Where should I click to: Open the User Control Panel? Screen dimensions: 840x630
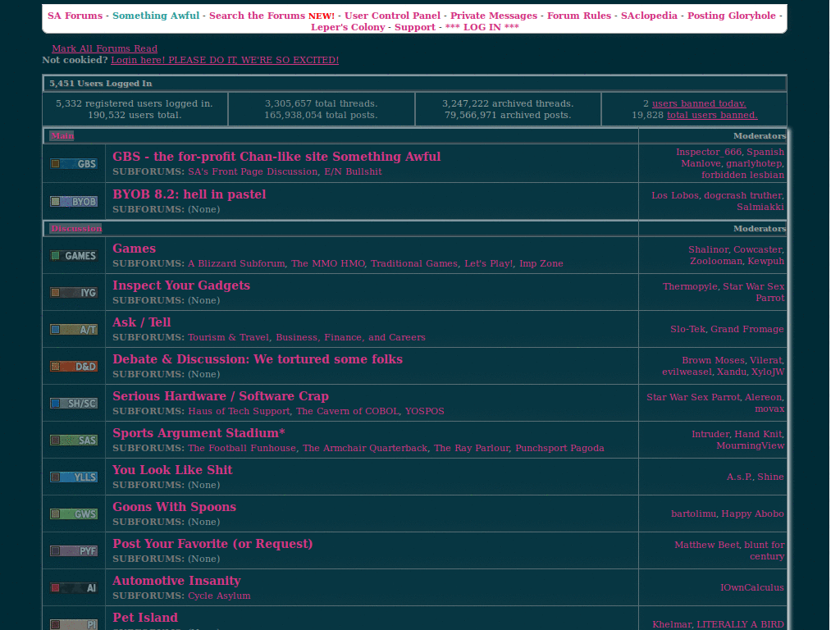tap(392, 16)
